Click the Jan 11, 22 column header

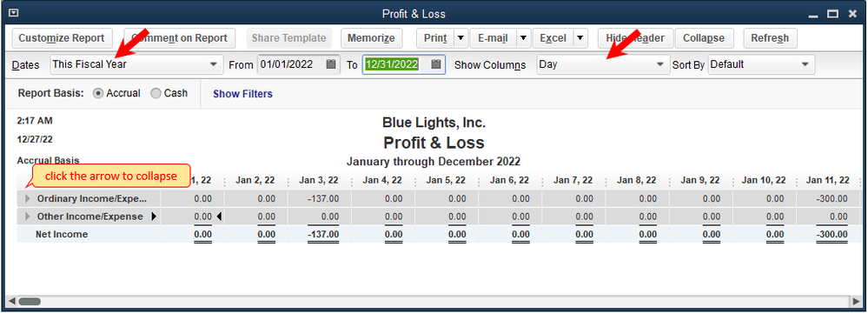pyautogui.click(x=827, y=181)
